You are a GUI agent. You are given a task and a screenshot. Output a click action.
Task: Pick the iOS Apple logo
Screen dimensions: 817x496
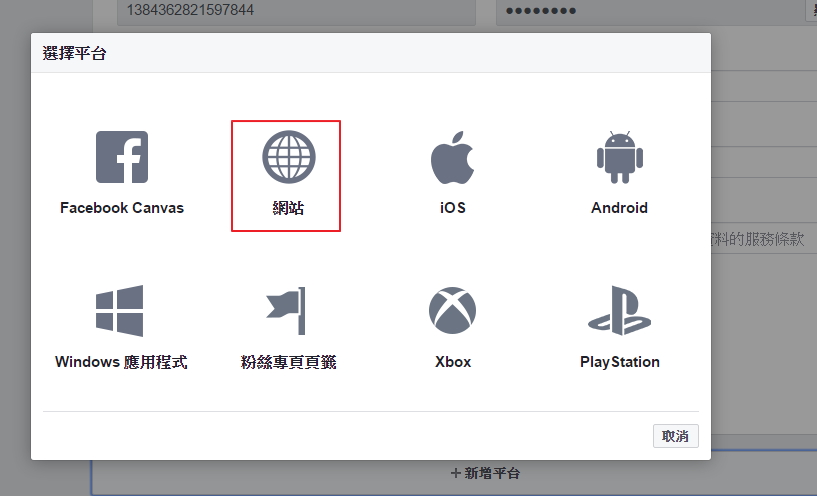452,157
